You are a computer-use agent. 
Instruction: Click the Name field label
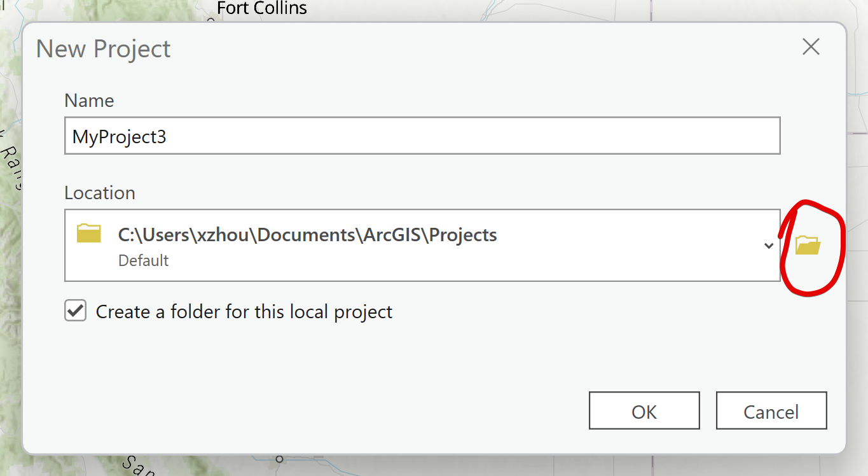click(x=89, y=101)
